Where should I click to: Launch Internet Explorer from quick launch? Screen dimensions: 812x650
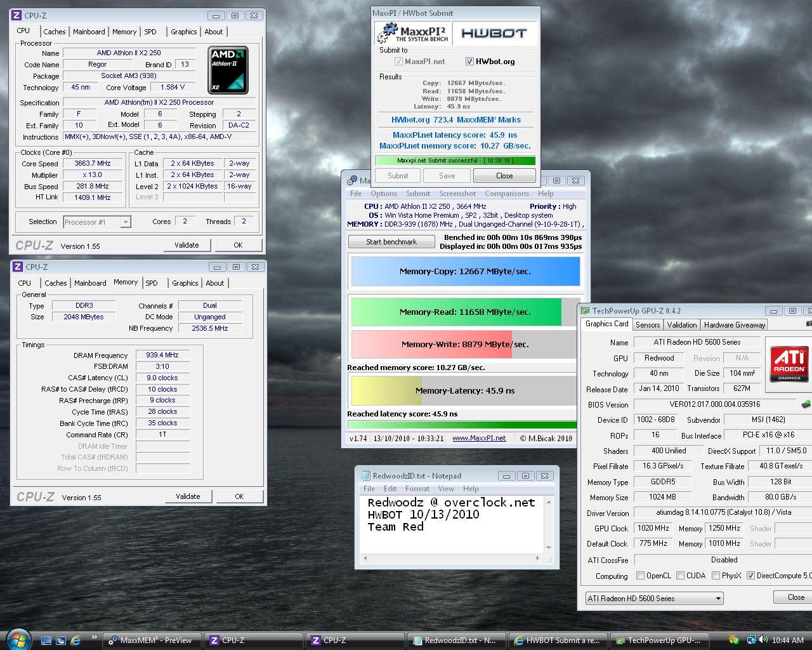[x=75, y=640]
